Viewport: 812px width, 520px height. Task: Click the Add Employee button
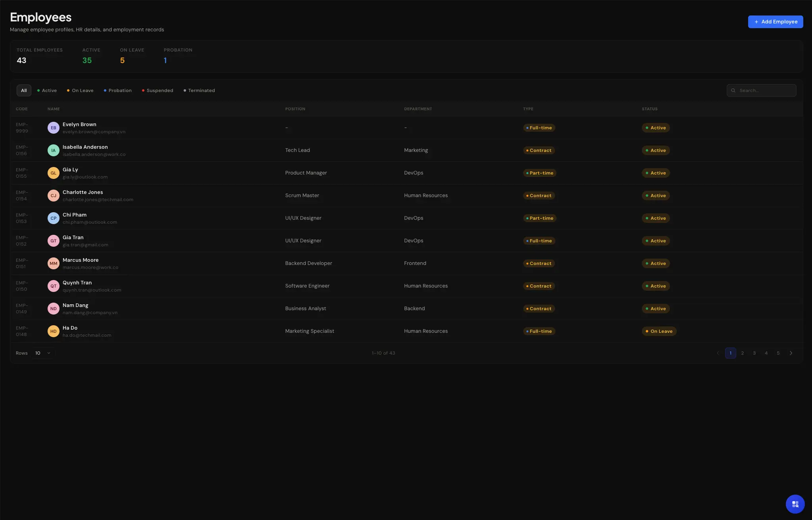[x=775, y=22]
